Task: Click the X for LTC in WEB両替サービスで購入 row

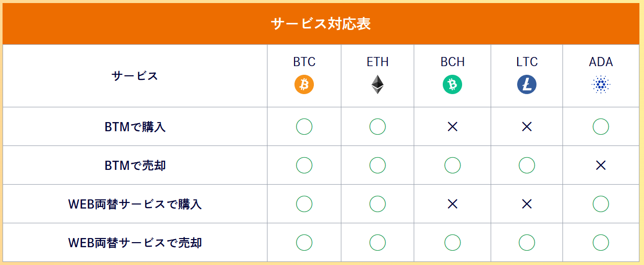Action: 527,204
